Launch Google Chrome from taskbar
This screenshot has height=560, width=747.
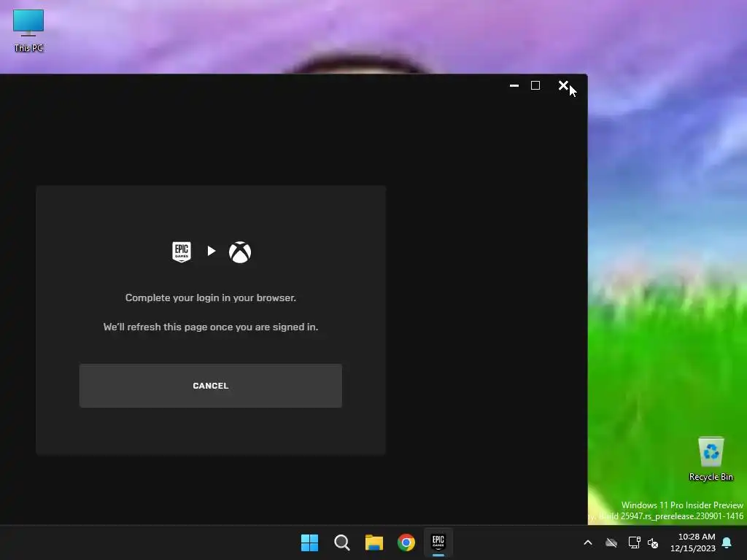click(406, 542)
